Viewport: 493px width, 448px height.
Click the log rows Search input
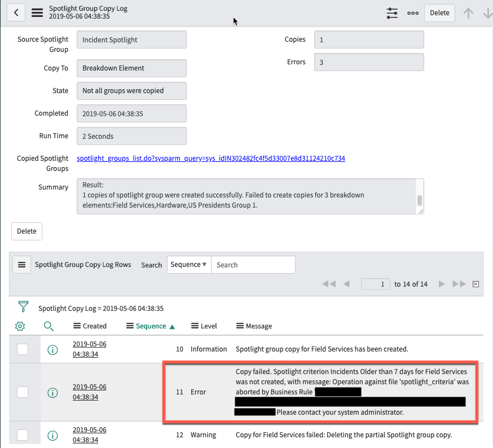pyautogui.click(x=253, y=265)
